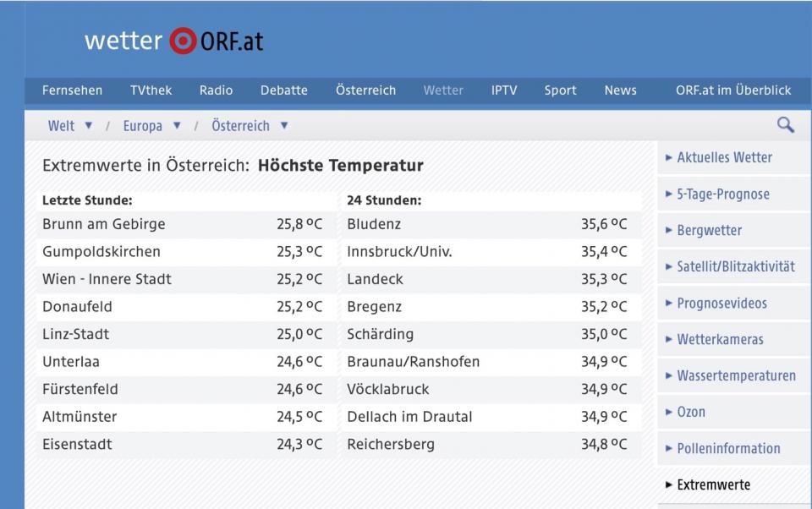Expand the Österreich breadcrumb dropdown
This screenshot has height=509, width=812.
click(284, 126)
